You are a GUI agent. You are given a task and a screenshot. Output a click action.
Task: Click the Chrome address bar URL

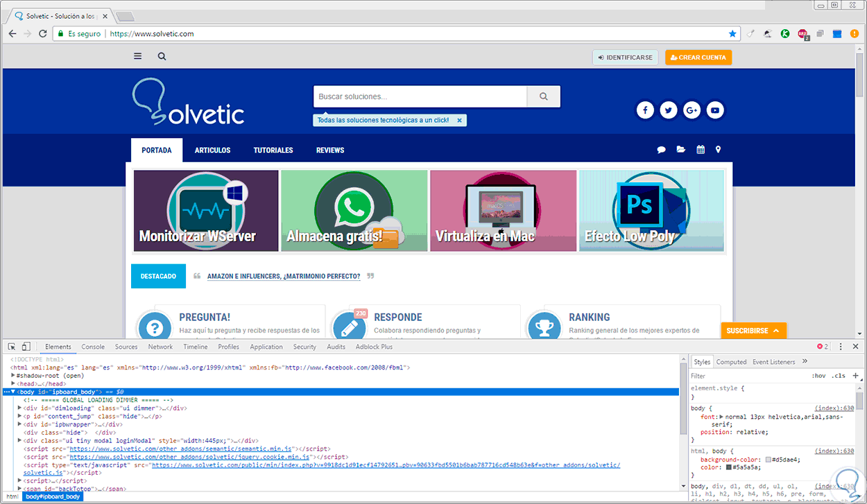pos(152,33)
